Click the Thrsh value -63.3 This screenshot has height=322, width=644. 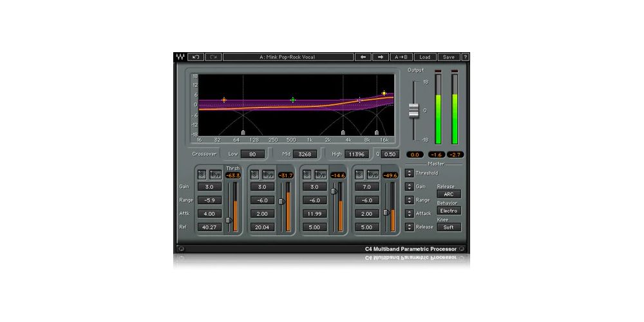pyautogui.click(x=233, y=175)
